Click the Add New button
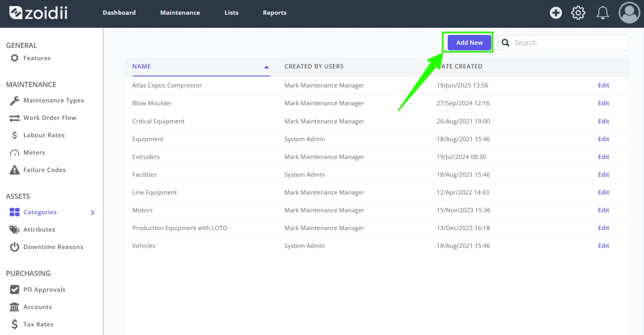Image resolution: width=644 pixels, height=335 pixels. click(470, 43)
